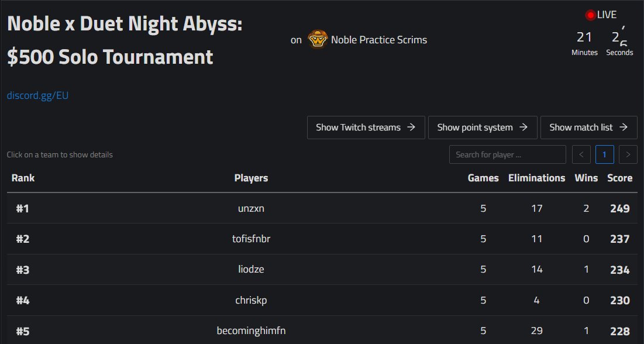This screenshot has height=344, width=644.
Task: Go to next page with right chevron
Action: [x=628, y=154]
